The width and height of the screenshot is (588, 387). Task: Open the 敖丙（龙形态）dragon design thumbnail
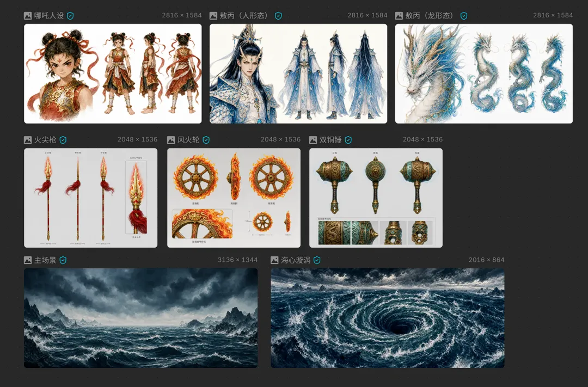pyautogui.click(x=484, y=74)
